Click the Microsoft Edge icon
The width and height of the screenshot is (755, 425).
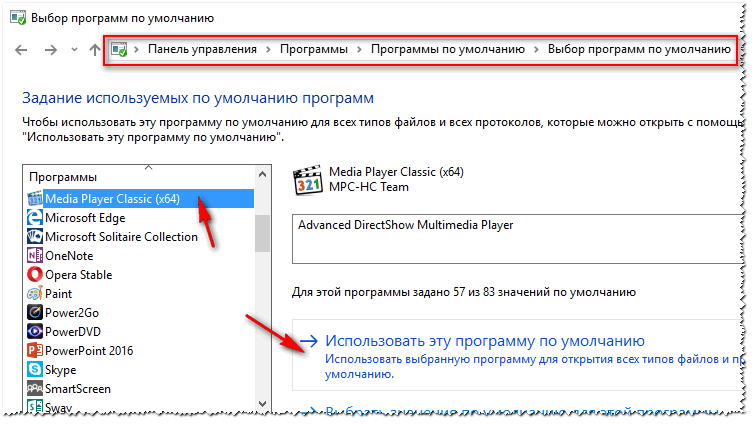coord(35,218)
